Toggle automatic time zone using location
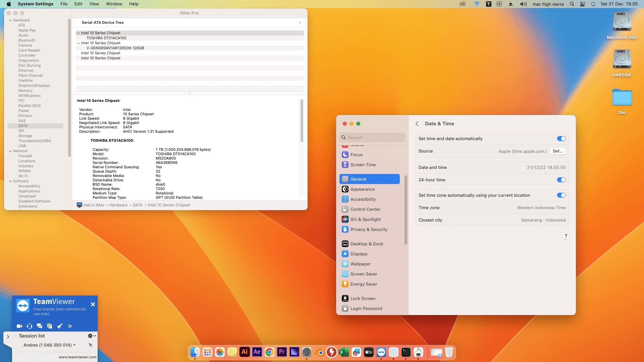The width and height of the screenshot is (644, 362). click(x=561, y=195)
